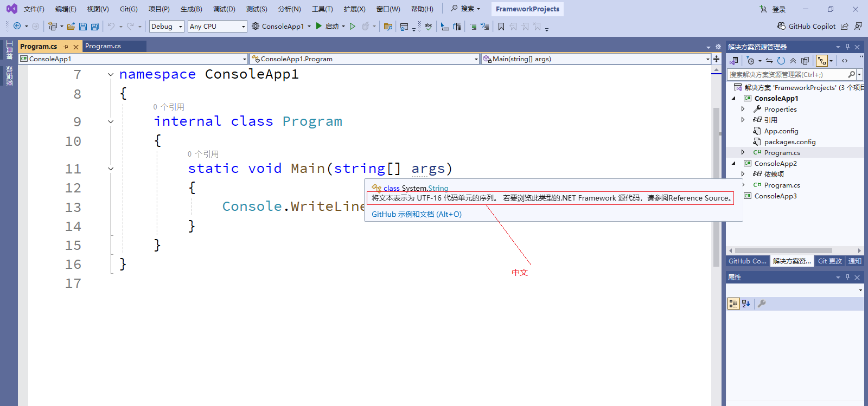The width and height of the screenshot is (868, 406).
Task: Click the gear icon at editor tab row end
Action: (x=718, y=47)
